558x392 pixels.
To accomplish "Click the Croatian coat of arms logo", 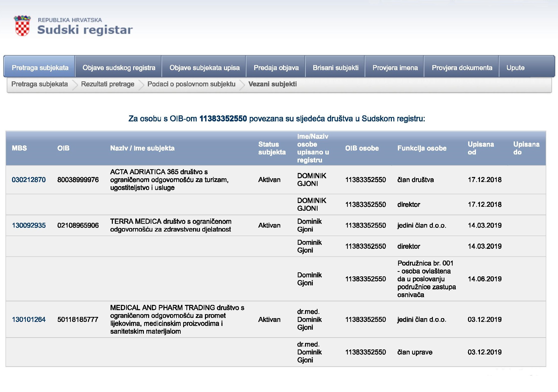I will (22, 26).
